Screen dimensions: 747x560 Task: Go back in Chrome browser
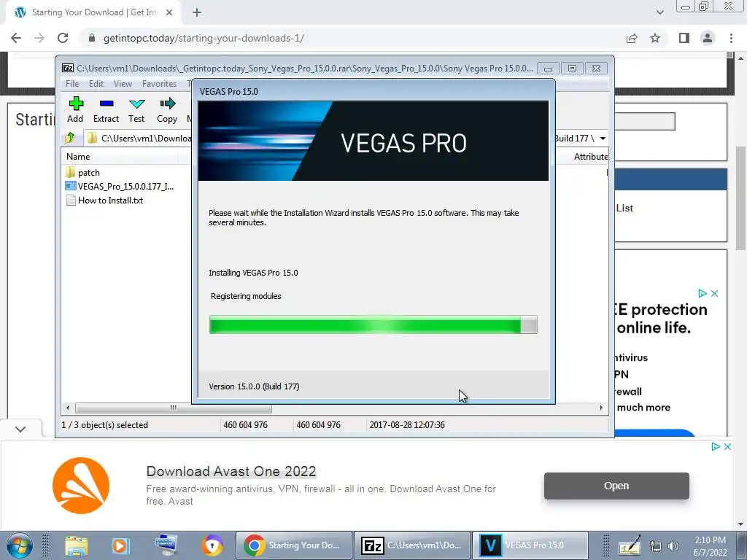16,38
